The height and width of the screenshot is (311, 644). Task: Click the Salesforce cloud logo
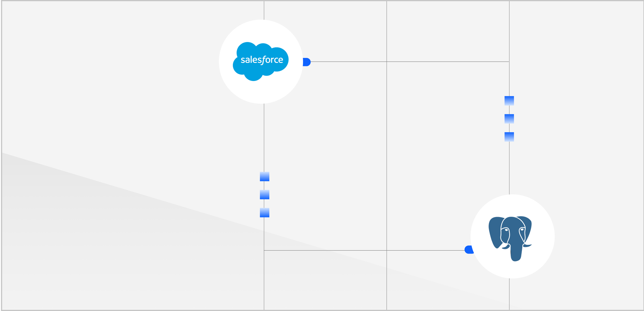(x=261, y=61)
